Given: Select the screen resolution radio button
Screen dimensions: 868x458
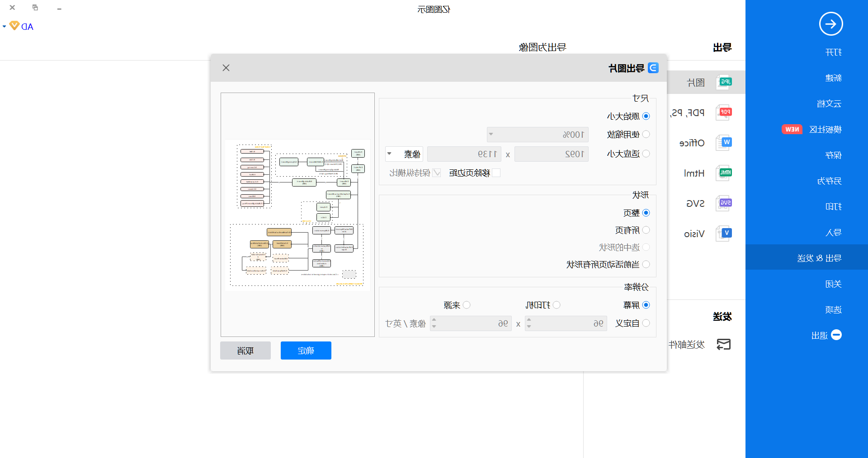Looking at the screenshot, I should pyautogui.click(x=646, y=305).
